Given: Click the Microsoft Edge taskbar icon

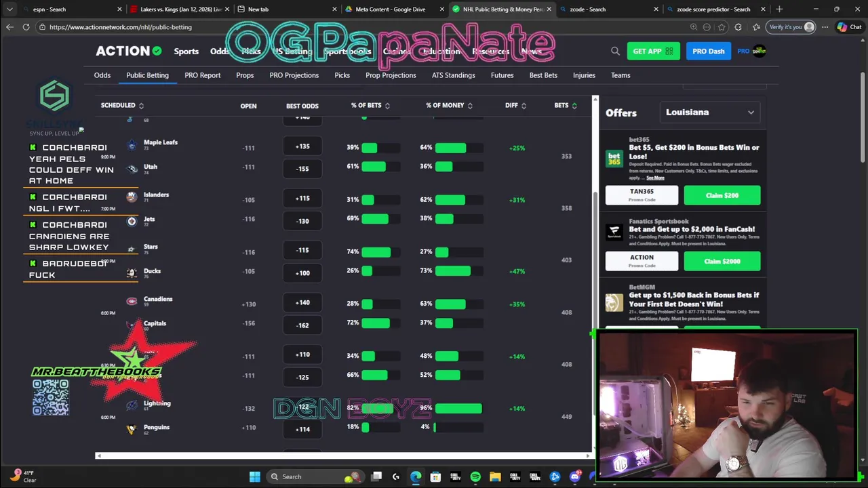Looking at the screenshot, I should coord(416,476).
